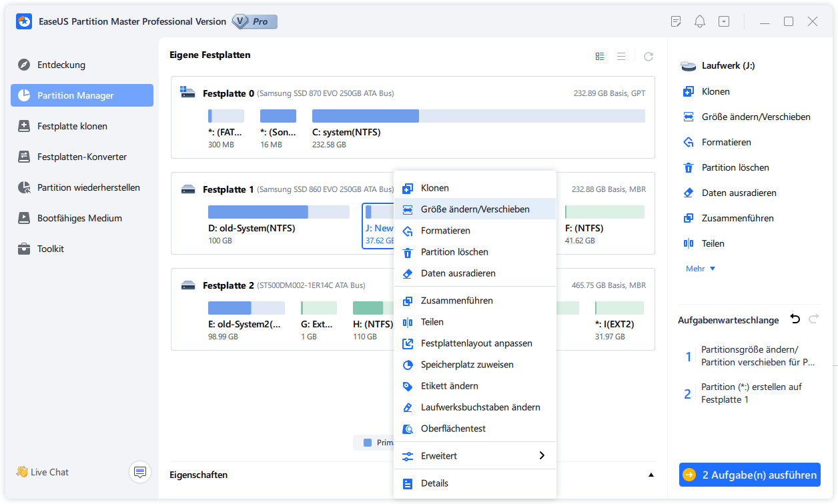Screen dimensions: 838x504
Task: Select Größe ändern/Verschieben in the context menu
Action: click(475, 209)
